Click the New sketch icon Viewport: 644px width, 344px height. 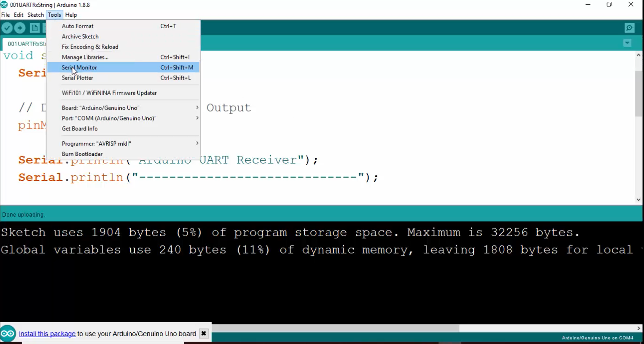coord(34,28)
